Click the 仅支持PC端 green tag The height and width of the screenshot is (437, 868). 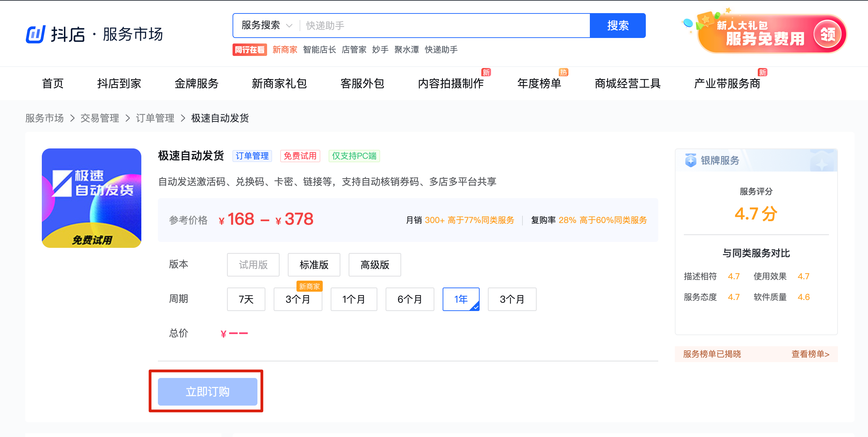pyautogui.click(x=354, y=156)
